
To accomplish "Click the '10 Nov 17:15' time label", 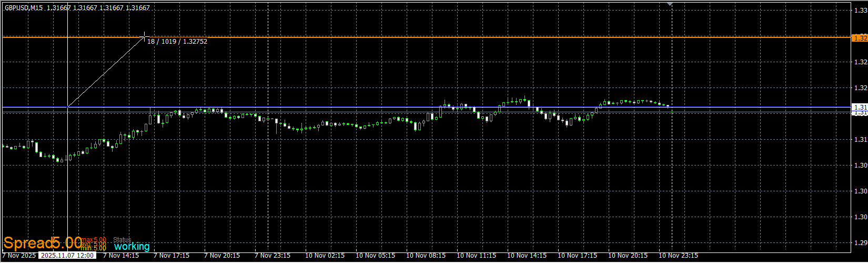I will coord(578,256).
